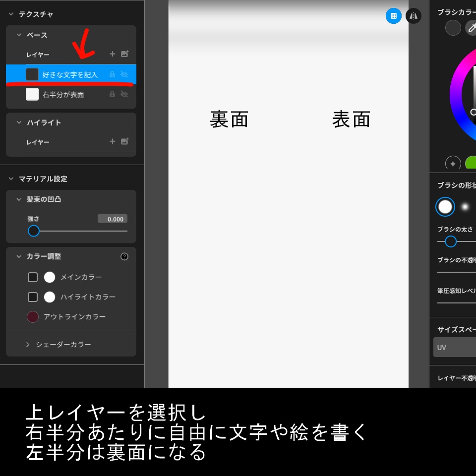Click the アウトラインカラー color swatch
Viewport: 476px width, 476px height.
[33, 316]
